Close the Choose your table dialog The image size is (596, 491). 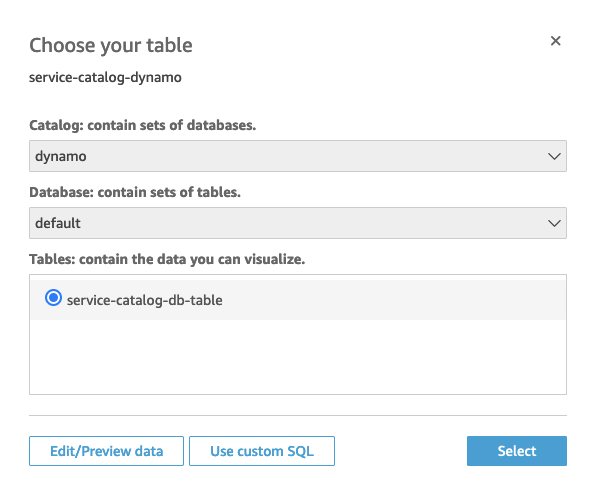click(x=555, y=41)
